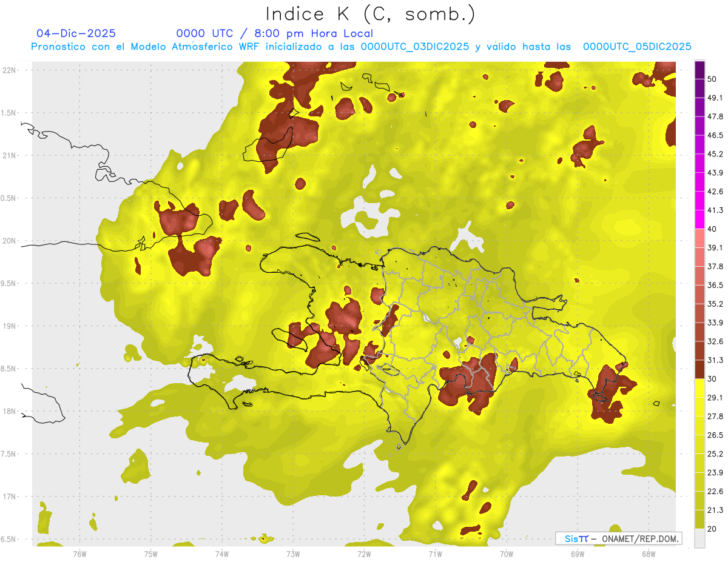Click the '47.8' color scale value
Screen dimensions: 728x562
point(715,116)
